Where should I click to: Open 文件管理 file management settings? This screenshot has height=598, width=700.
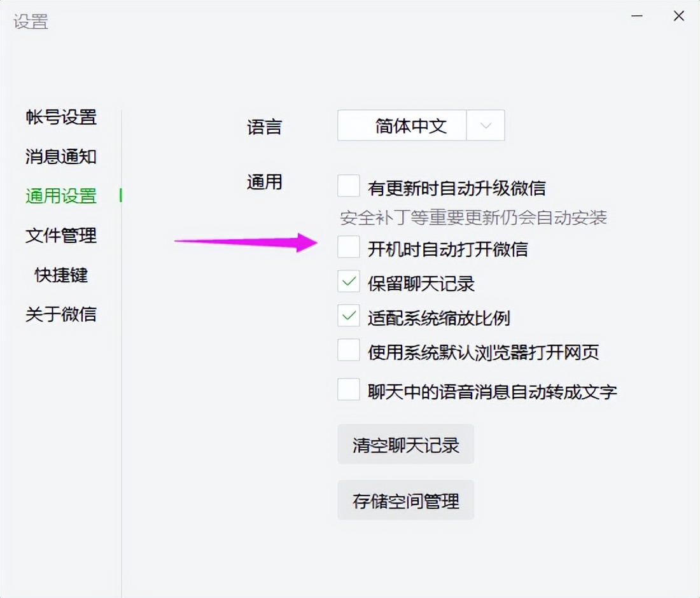60,236
